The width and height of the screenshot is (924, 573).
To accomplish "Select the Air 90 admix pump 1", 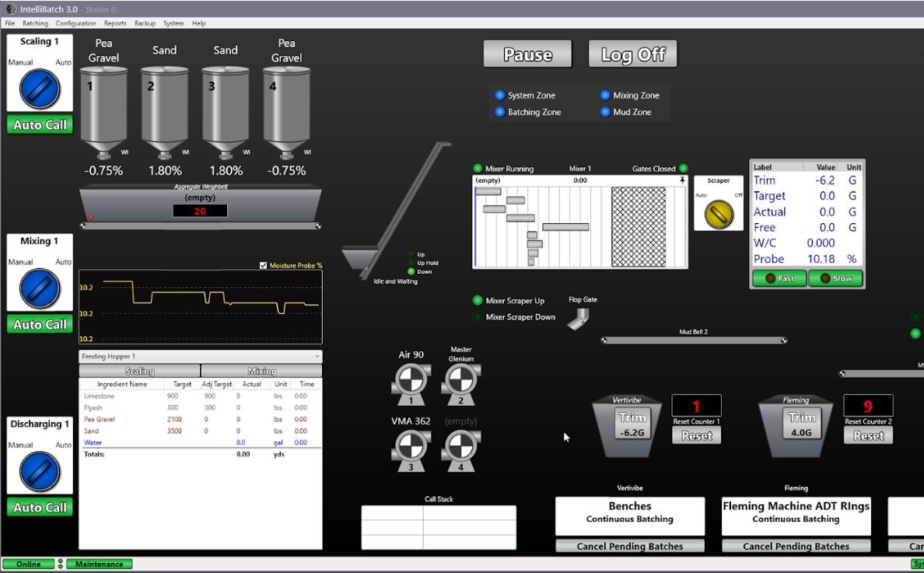I will (x=411, y=384).
